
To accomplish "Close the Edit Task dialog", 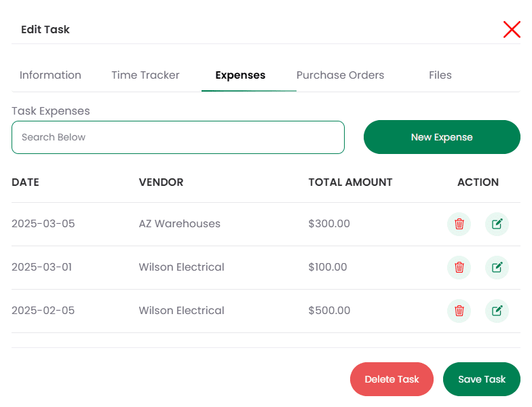I will coord(512,30).
